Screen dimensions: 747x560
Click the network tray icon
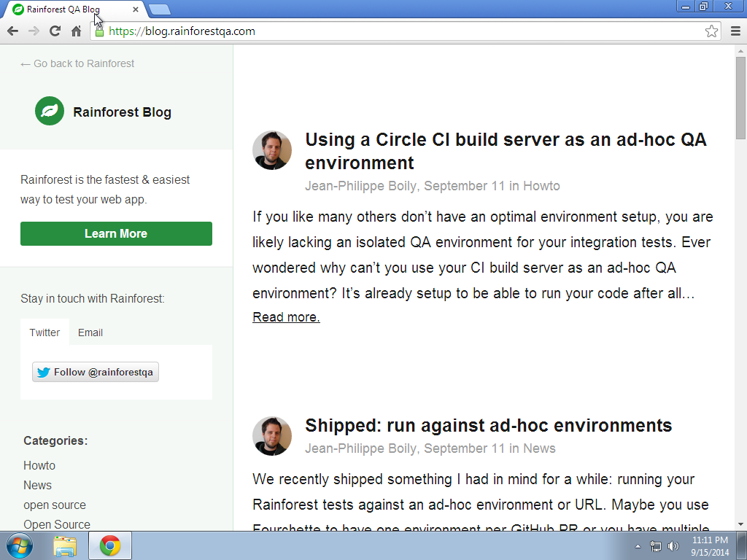[656, 547]
